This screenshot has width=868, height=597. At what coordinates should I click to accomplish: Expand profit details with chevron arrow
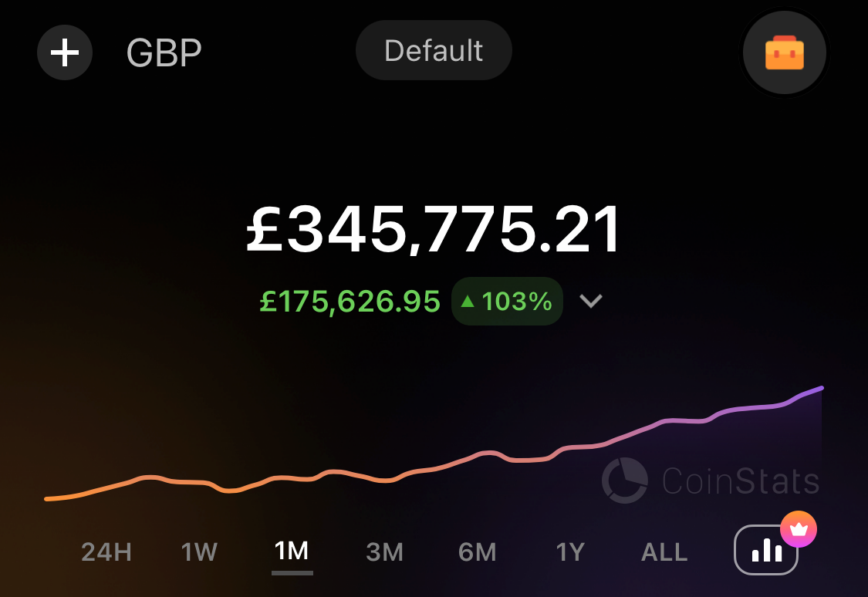pos(591,301)
